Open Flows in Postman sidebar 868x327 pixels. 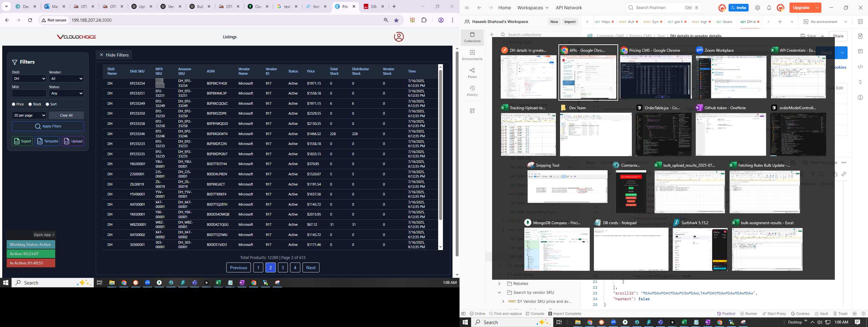coord(472,73)
